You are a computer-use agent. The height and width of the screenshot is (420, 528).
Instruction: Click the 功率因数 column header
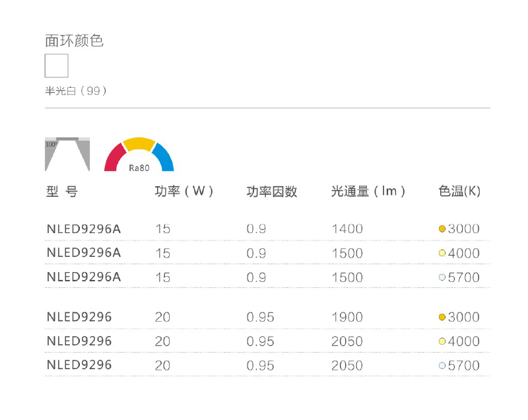pos(272,192)
